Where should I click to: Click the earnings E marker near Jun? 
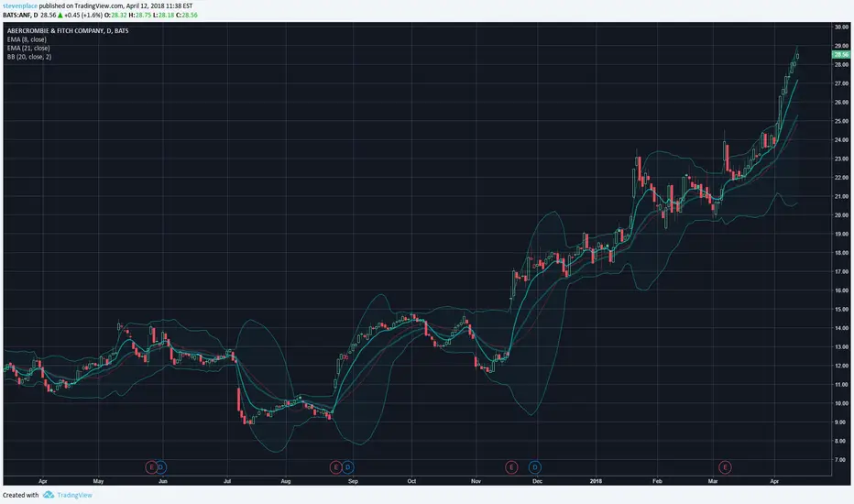(x=151, y=467)
